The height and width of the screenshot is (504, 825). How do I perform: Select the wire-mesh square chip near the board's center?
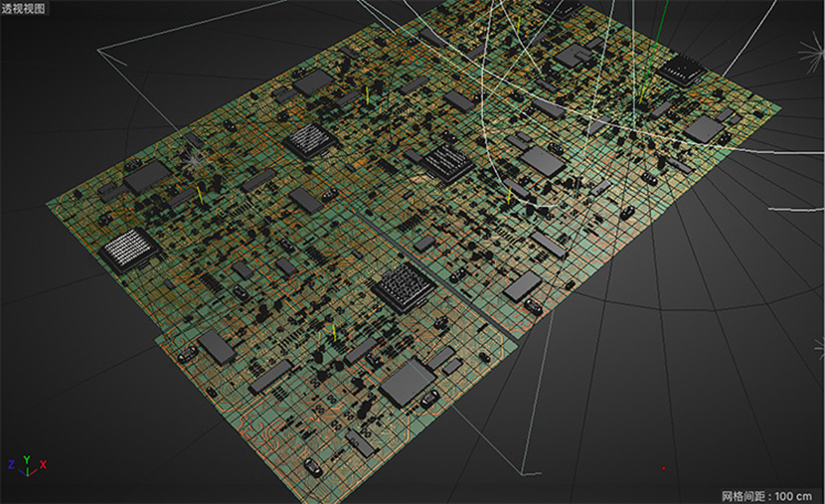pos(405,286)
